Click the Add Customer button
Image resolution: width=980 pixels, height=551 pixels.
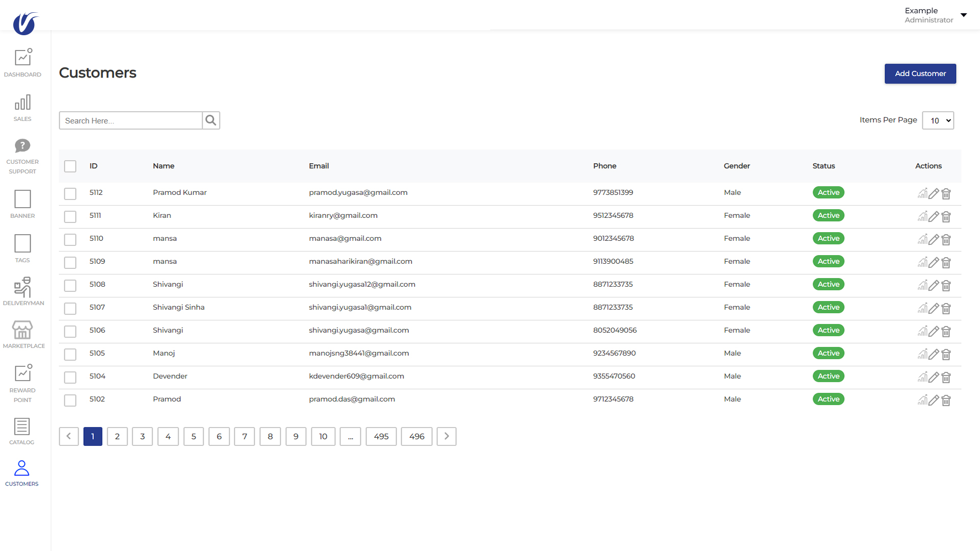(x=920, y=73)
